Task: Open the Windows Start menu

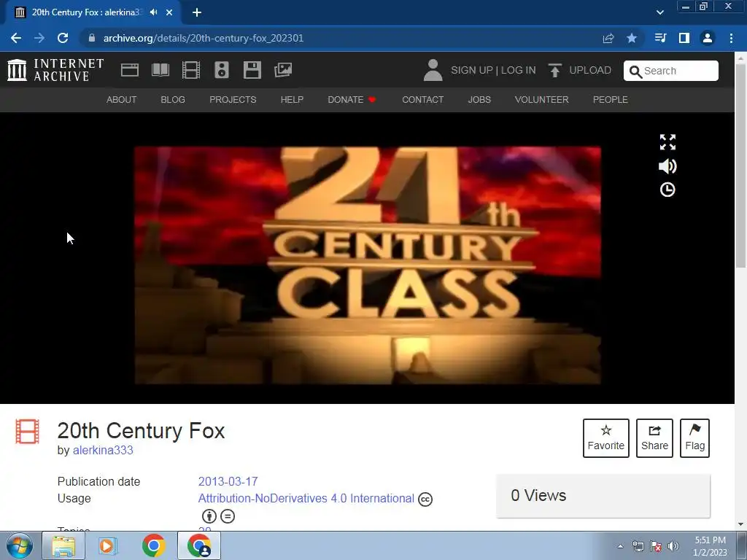Action: (20, 545)
